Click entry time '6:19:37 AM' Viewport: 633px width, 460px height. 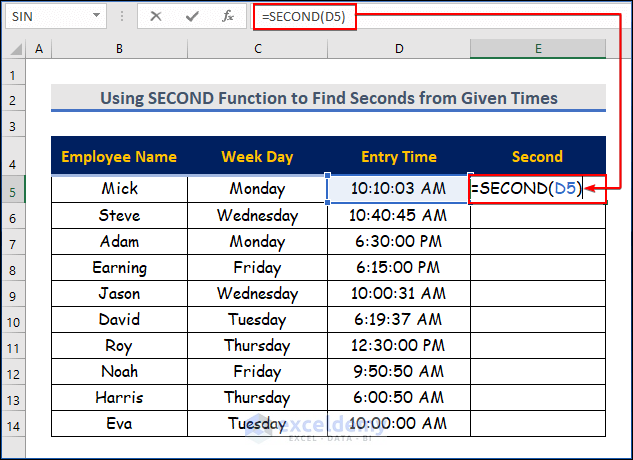click(398, 319)
